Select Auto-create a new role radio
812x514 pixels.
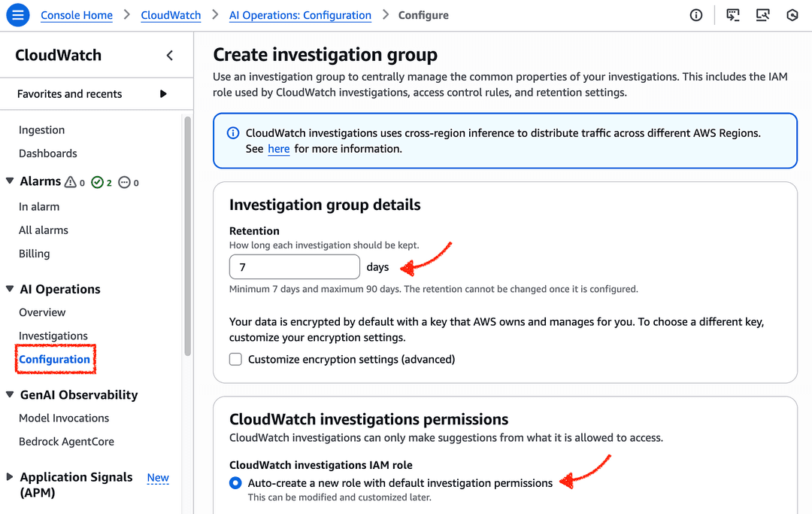coord(235,483)
